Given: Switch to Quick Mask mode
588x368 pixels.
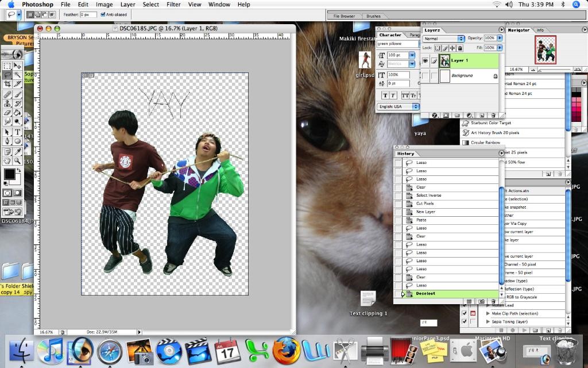Looking at the screenshot, I should (x=17, y=193).
